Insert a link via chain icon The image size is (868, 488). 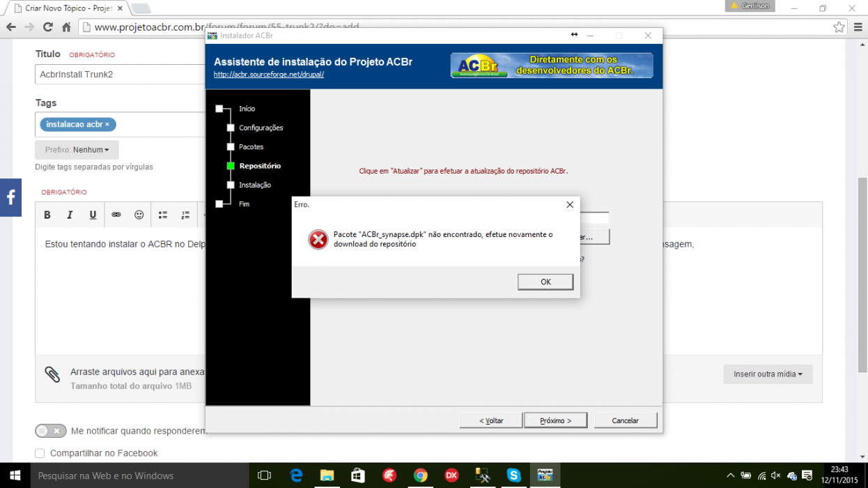click(116, 215)
